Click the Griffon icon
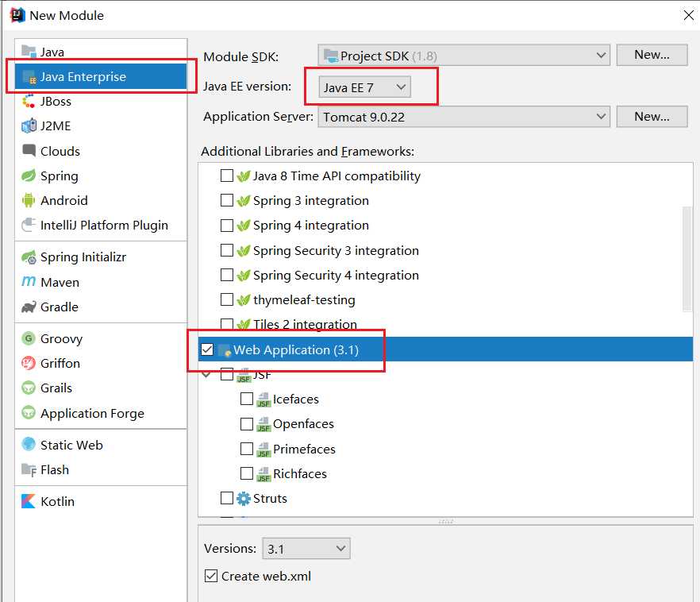Screen dimensions: 700x602 tap(29, 363)
